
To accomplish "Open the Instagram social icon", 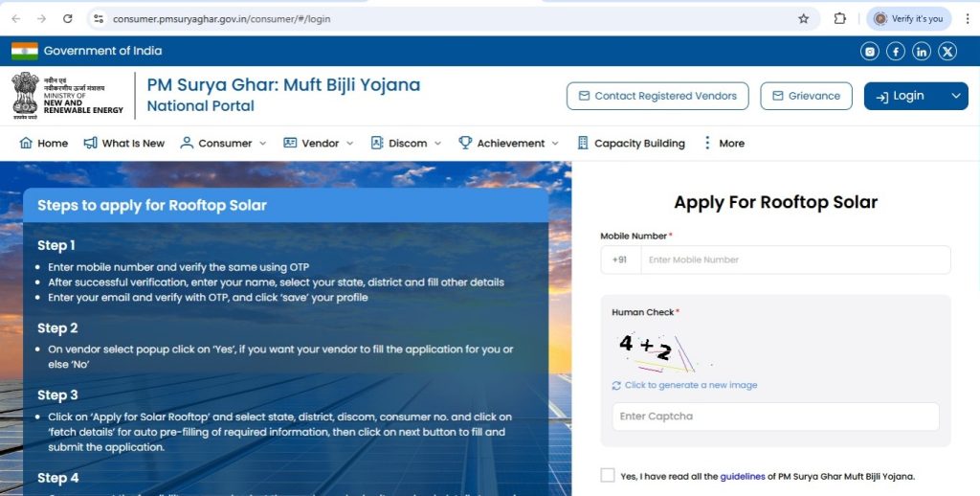I will point(869,52).
